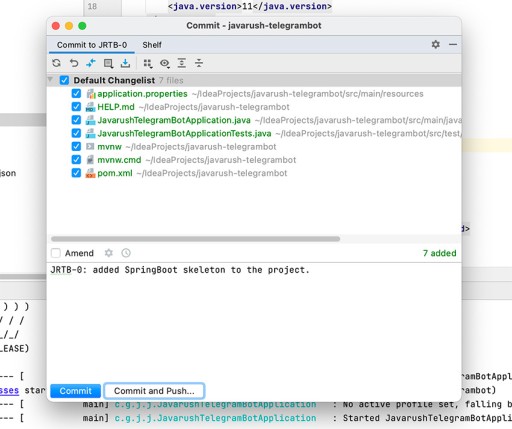The image size is (512, 429).
Task: Click the '7 added' status text
Action: tap(439, 253)
